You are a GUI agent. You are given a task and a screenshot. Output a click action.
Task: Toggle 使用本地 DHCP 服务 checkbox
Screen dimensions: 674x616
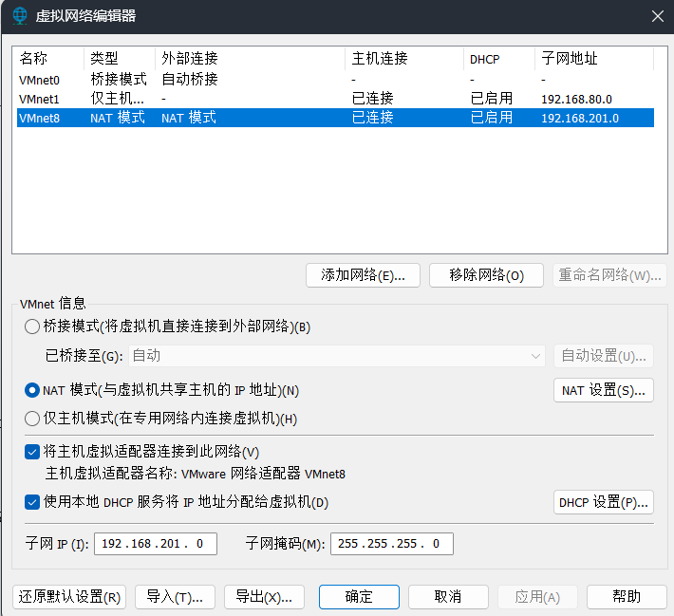pos(32,502)
